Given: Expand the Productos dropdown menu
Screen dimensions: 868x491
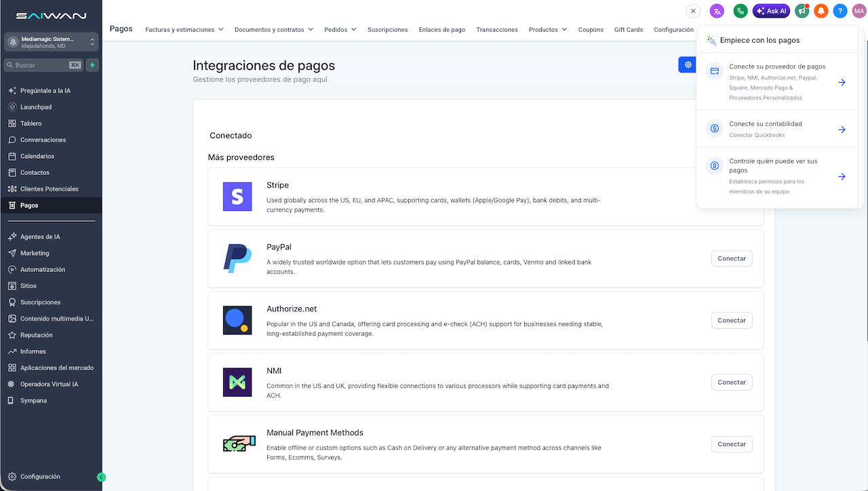Looking at the screenshot, I should click(x=548, y=30).
